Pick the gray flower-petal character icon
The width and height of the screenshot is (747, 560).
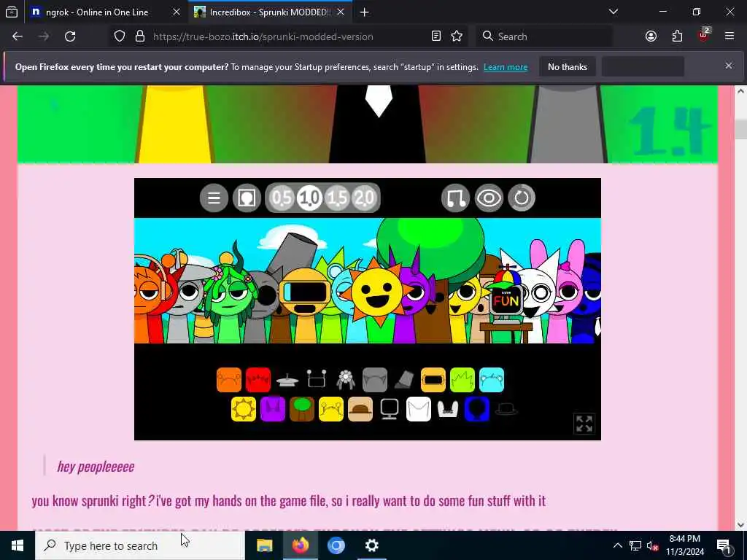(x=345, y=380)
